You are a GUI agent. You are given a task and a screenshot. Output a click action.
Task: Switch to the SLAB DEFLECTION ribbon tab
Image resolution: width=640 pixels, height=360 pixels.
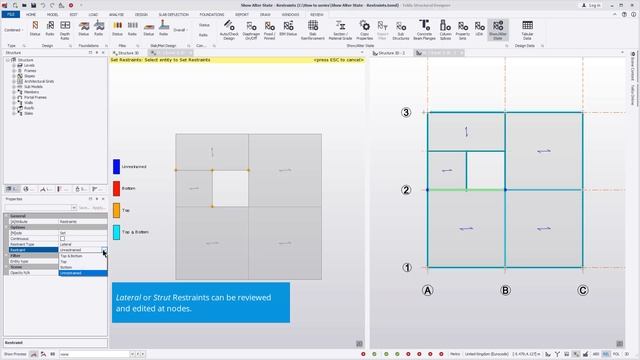pos(173,14)
